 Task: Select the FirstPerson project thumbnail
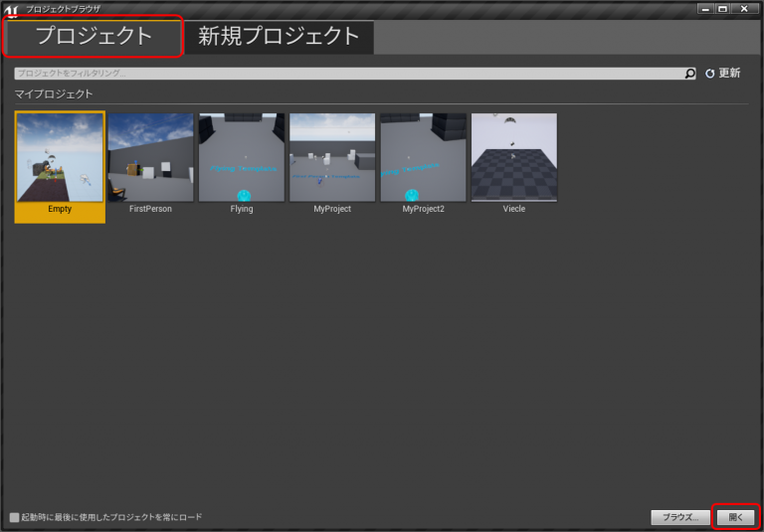(150, 157)
